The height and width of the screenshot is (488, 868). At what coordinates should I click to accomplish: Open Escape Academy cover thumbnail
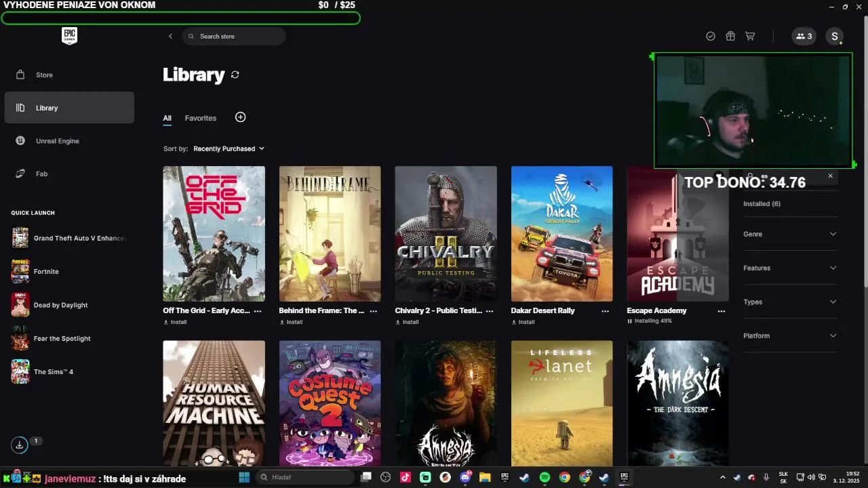click(x=677, y=234)
